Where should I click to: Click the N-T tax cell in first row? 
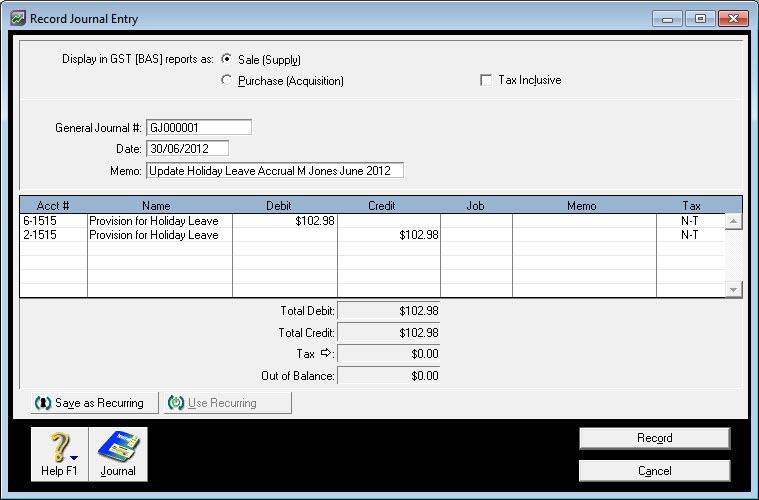pyautogui.click(x=689, y=221)
